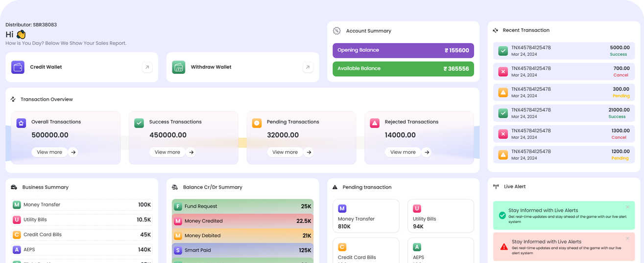Image resolution: width=644 pixels, height=263 pixels.
Task: Click U icon on pending Utility Bills 94K card
Action: click(417, 209)
